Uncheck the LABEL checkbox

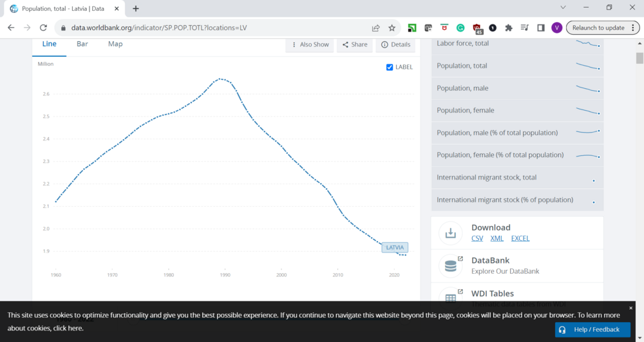pyautogui.click(x=390, y=67)
